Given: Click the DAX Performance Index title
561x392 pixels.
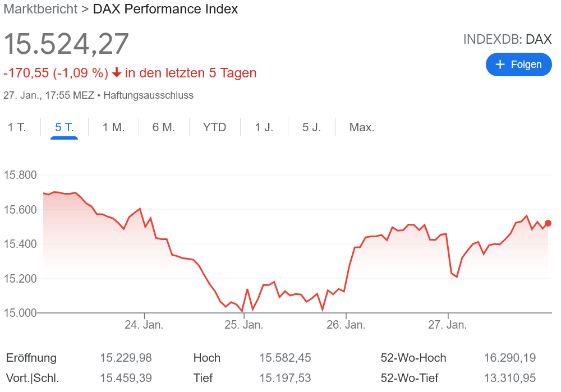Looking at the screenshot, I should click(x=165, y=9).
